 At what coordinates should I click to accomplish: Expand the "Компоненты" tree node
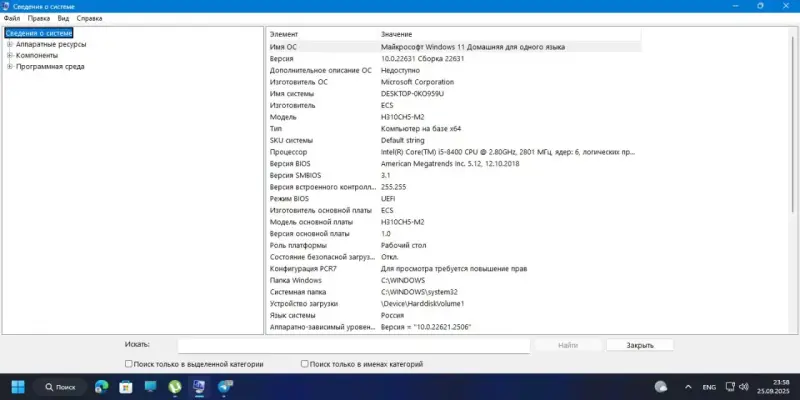coord(9,55)
